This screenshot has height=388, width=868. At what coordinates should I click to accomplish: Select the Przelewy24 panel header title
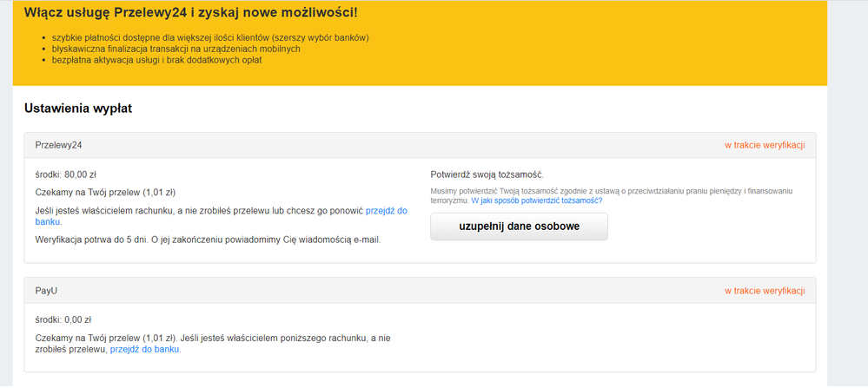58,145
